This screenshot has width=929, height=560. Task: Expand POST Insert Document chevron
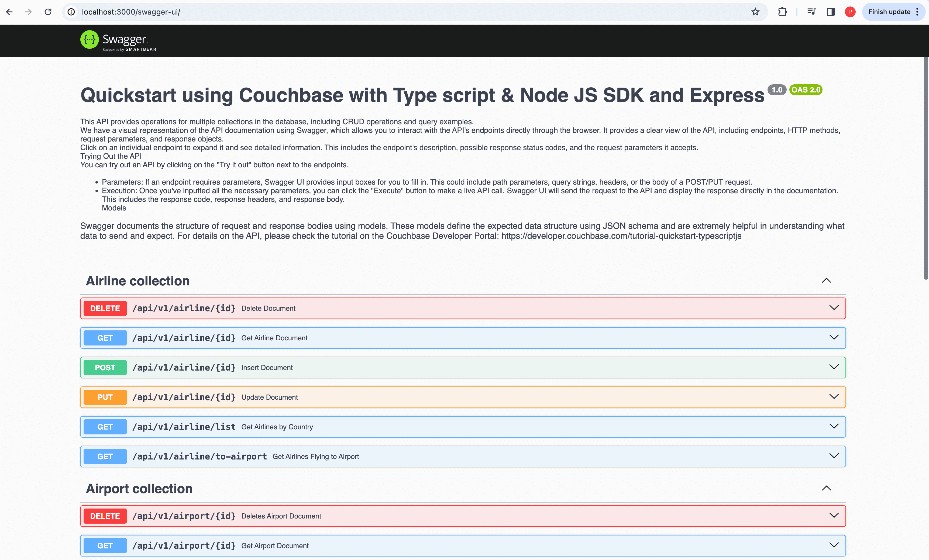pyautogui.click(x=834, y=367)
